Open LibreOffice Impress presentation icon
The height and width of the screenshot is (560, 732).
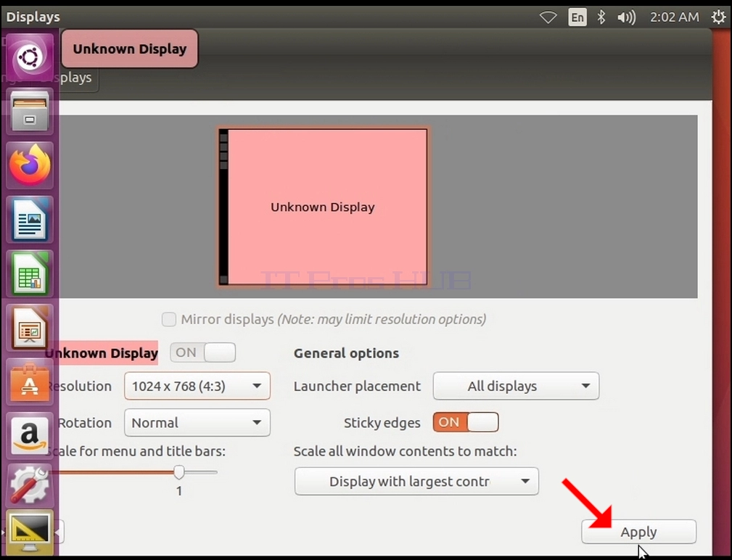coord(30,328)
